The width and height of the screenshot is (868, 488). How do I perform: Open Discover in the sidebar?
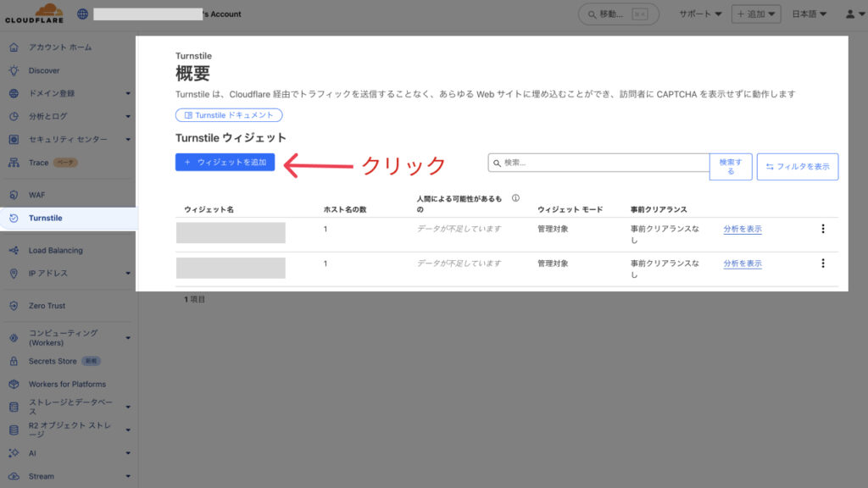pyautogui.click(x=44, y=70)
